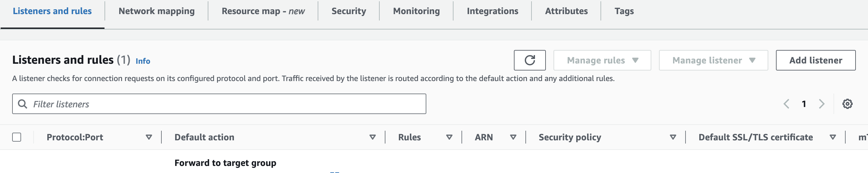Go to next page arrow

click(x=821, y=104)
